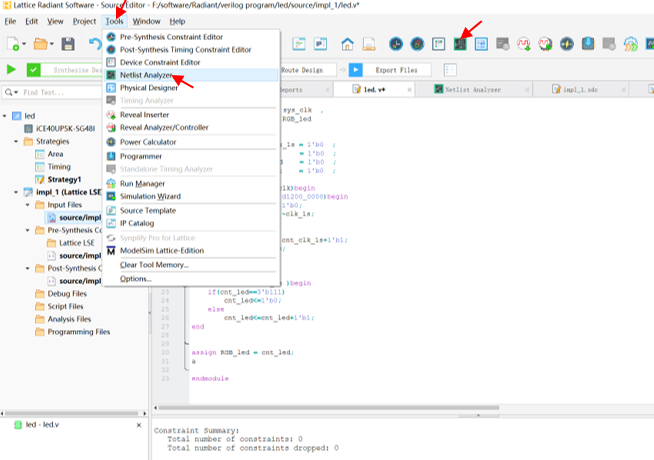Click the second view icon left of the home icon
Image resolution: width=654 pixels, height=460 pixels.
(x=320, y=44)
